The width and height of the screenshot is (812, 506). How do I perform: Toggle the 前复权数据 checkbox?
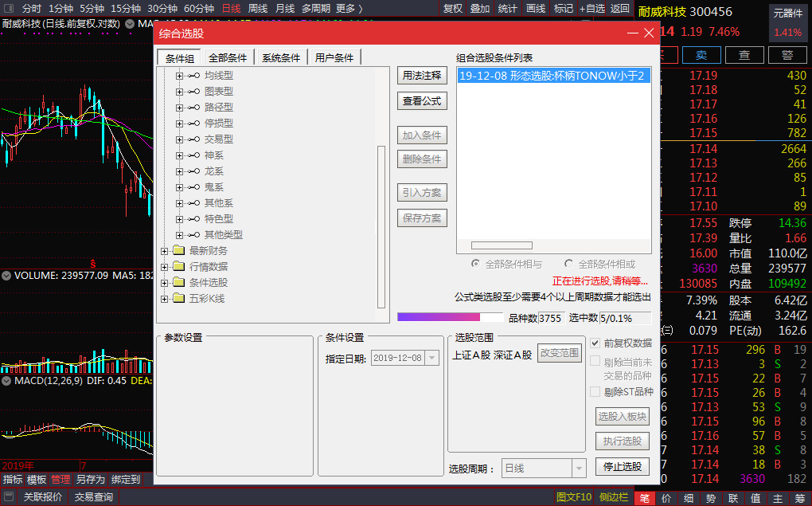click(595, 343)
